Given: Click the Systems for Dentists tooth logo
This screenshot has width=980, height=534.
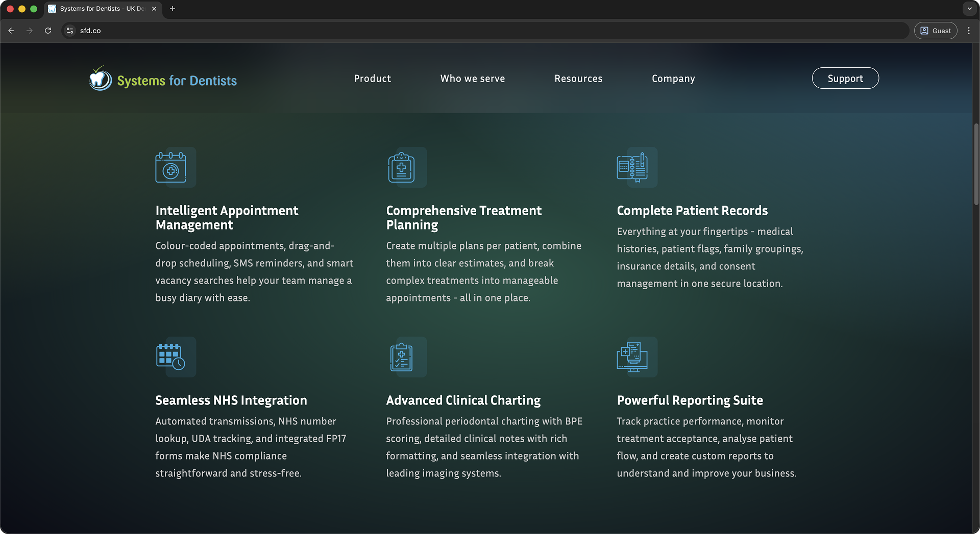Looking at the screenshot, I should tap(100, 79).
